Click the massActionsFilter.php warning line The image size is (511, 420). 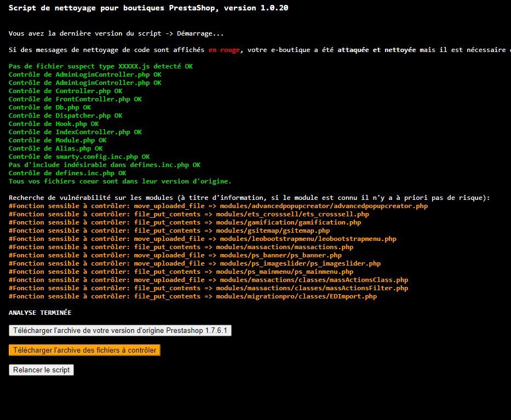[209, 288]
